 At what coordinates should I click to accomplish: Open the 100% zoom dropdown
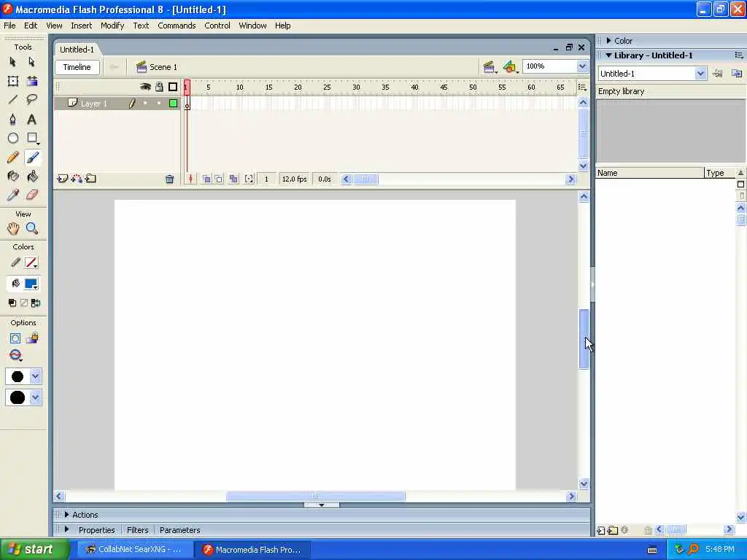[x=581, y=66]
